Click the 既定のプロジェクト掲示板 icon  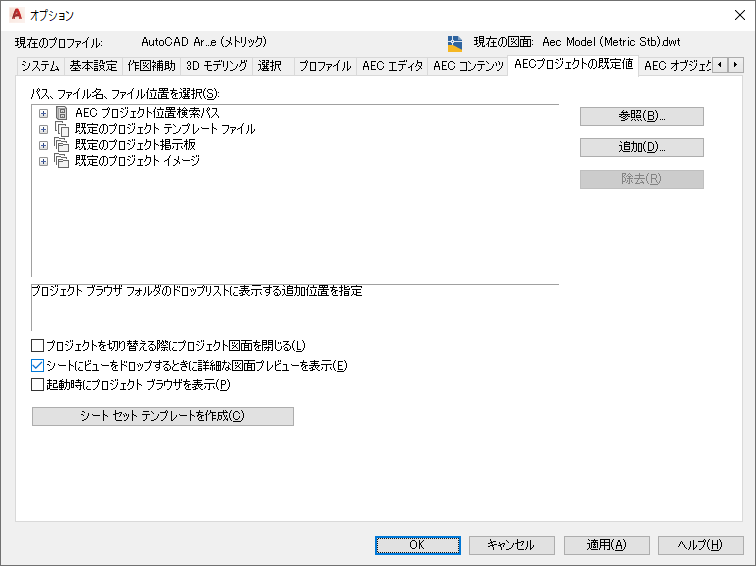[x=62, y=145]
